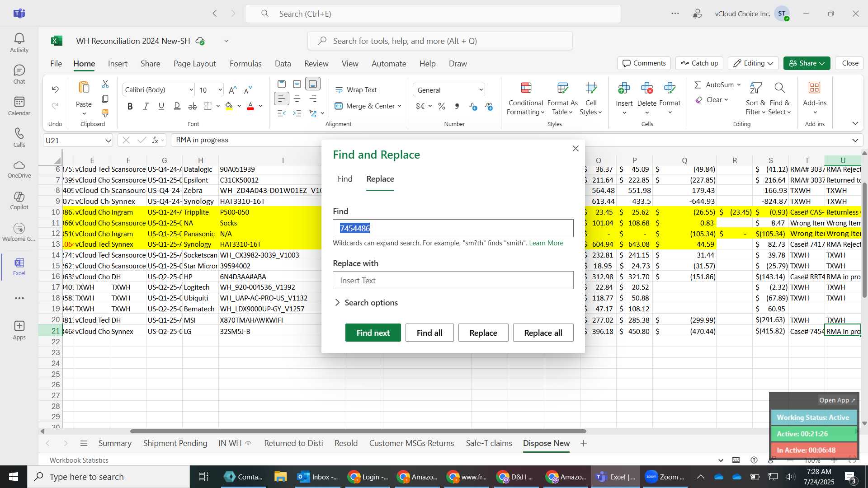This screenshot has width=868, height=488.
Task: Open Windows Start menu
Action: click(14, 477)
